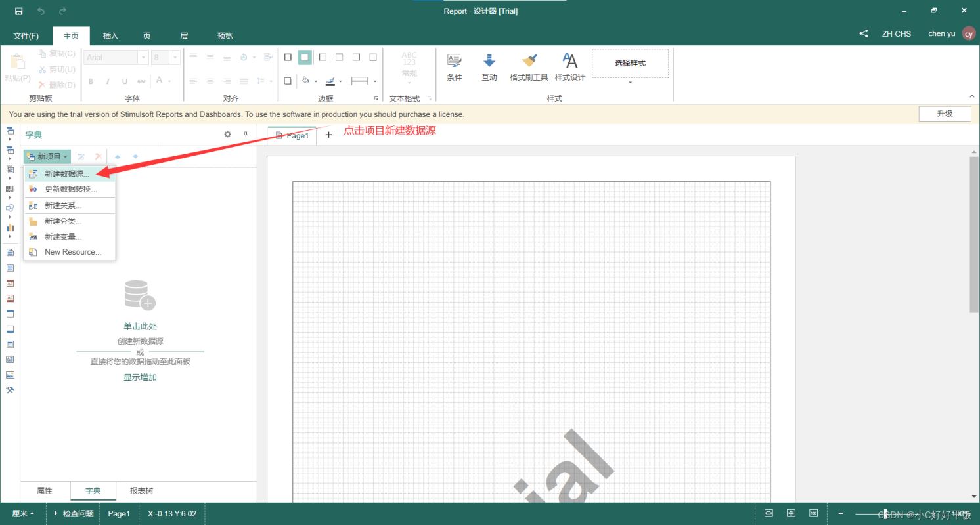Image resolution: width=980 pixels, height=525 pixels.
Task: Click fit page width icon in status bar
Action: 768,513
